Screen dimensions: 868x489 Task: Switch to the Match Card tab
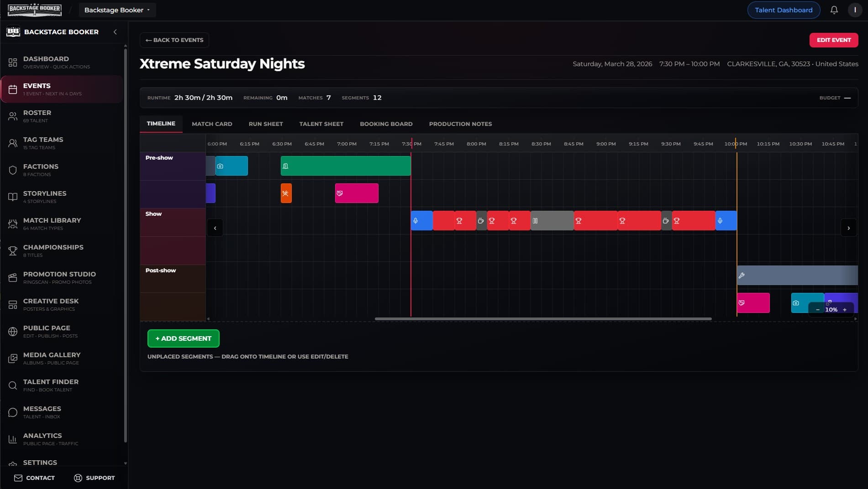tap(211, 124)
